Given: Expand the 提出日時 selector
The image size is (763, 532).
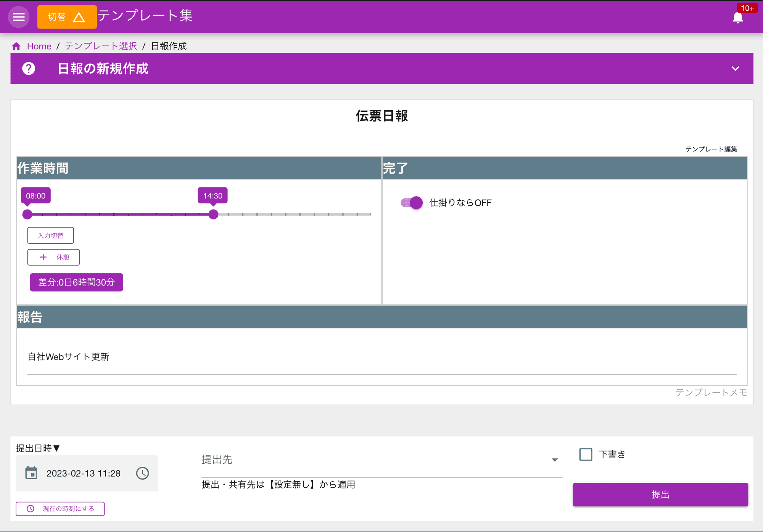Looking at the screenshot, I should 57,448.
